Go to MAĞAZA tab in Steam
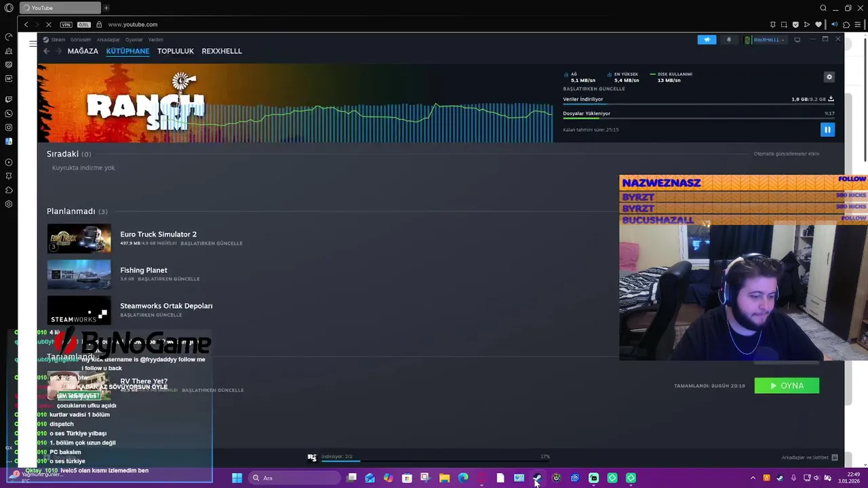 [83, 51]
